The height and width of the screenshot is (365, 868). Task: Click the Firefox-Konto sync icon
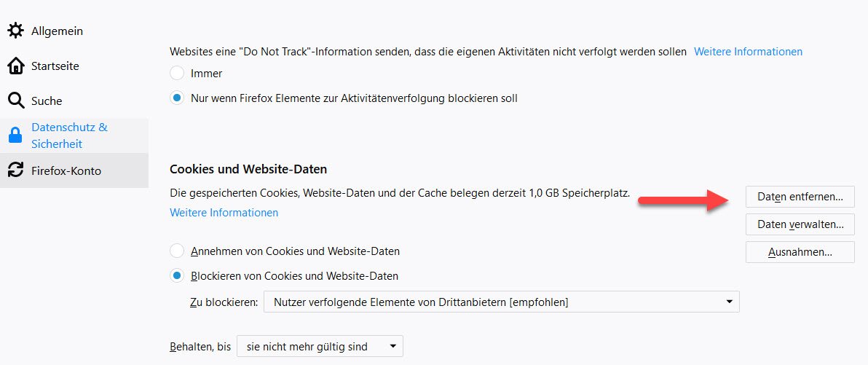(x=15, y=170)
